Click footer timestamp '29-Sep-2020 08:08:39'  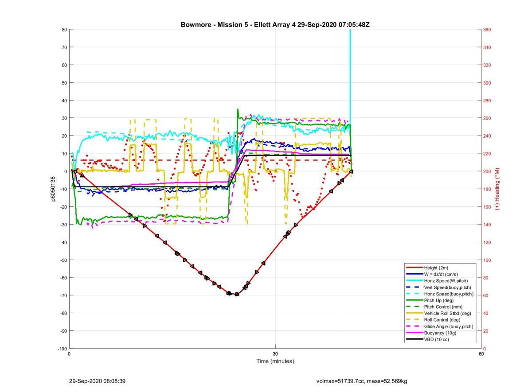[x=98, y=381]
